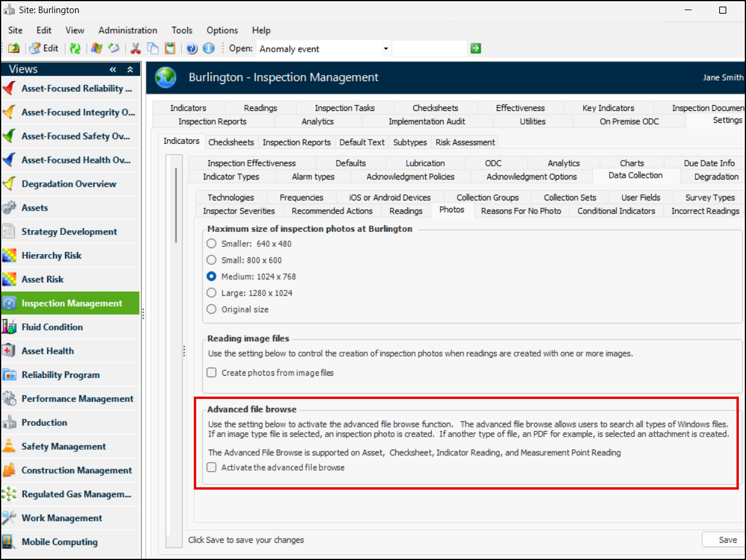Open the View menu

[75, 30]
